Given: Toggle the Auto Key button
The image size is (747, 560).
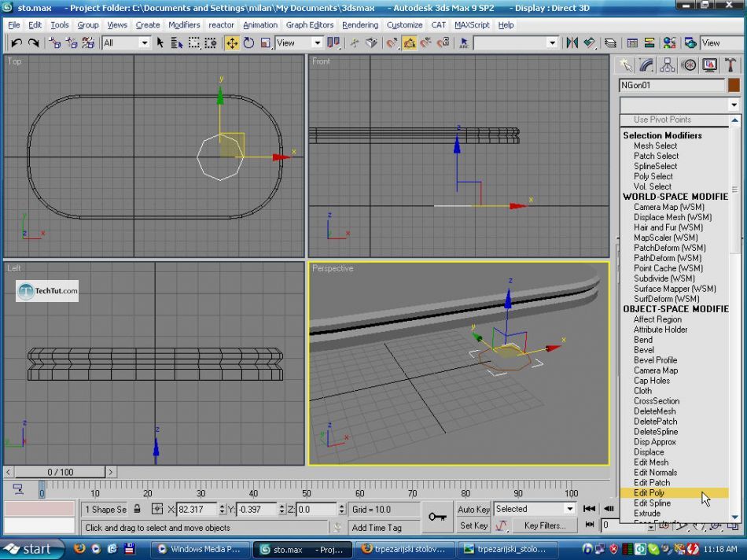Looking at the screenshot, I should coord(473,509).
